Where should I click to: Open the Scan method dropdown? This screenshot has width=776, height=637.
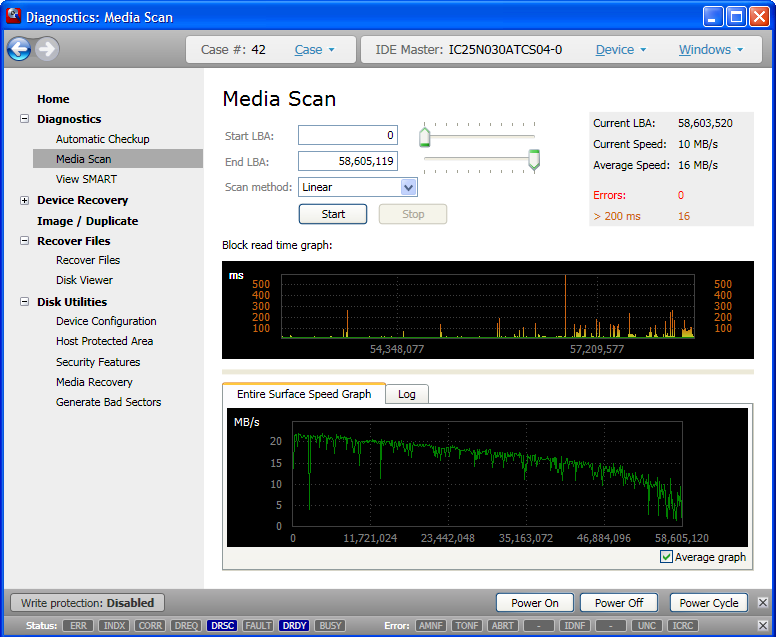(x=407, y=187)
